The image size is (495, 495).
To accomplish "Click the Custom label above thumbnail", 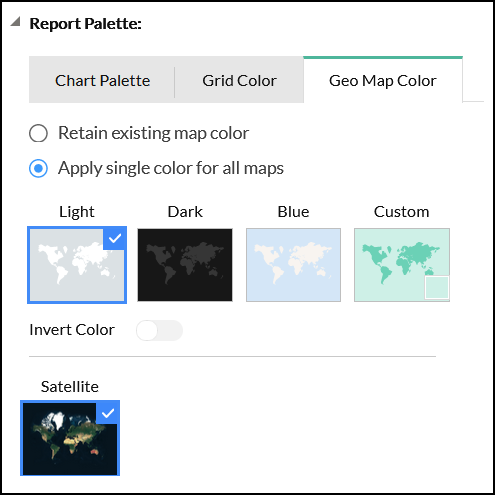I will pos(402,212).
